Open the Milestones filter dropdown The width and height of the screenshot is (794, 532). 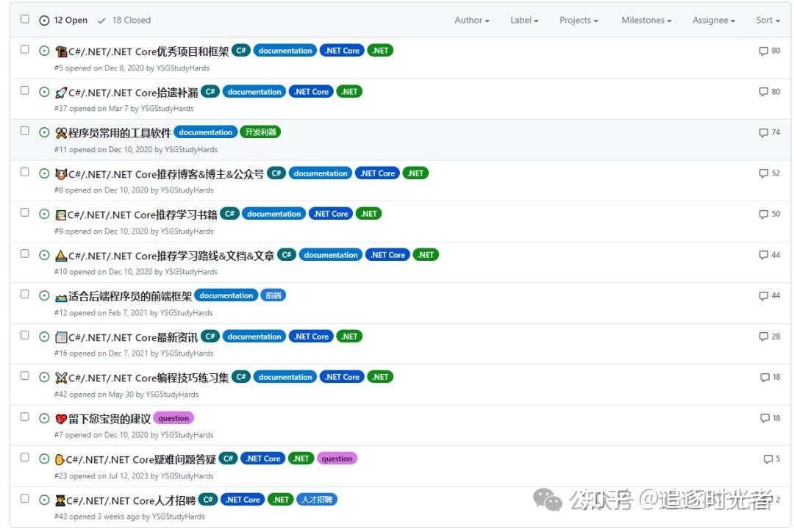[x=645, y=21]
